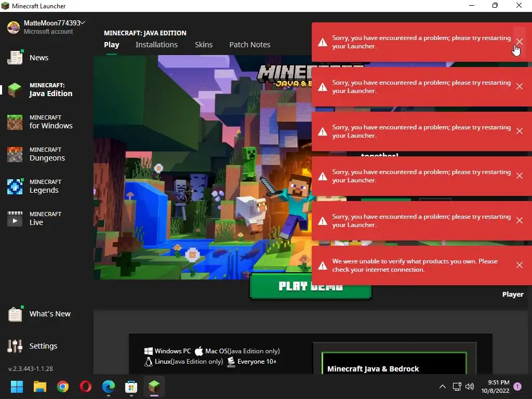
Task: Click the What's New sidebar label
Action: coord(50,314)
